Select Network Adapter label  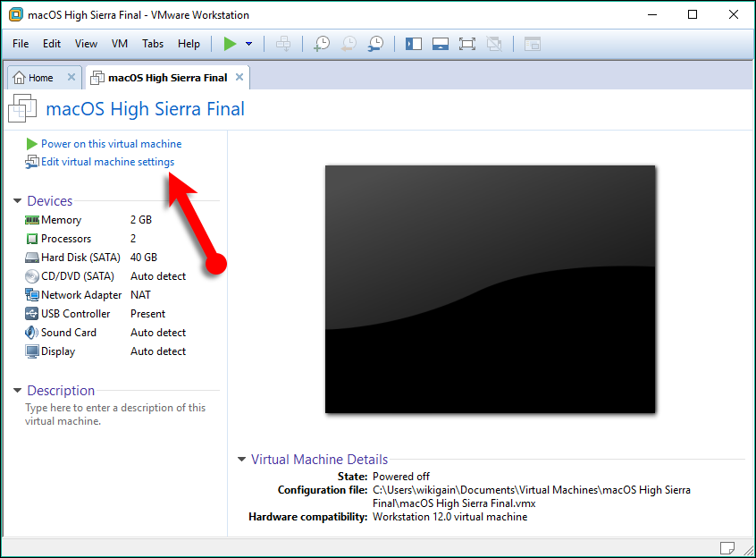pos(81,295)
